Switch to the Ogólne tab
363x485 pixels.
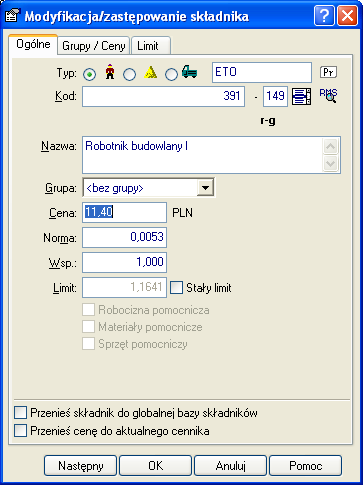pyautogui.click(x=33, y=44)
